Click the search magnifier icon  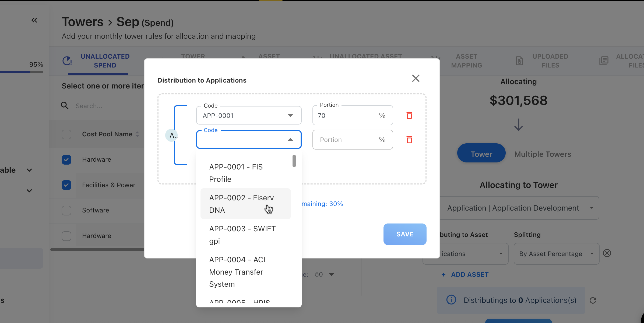[65, 106]
